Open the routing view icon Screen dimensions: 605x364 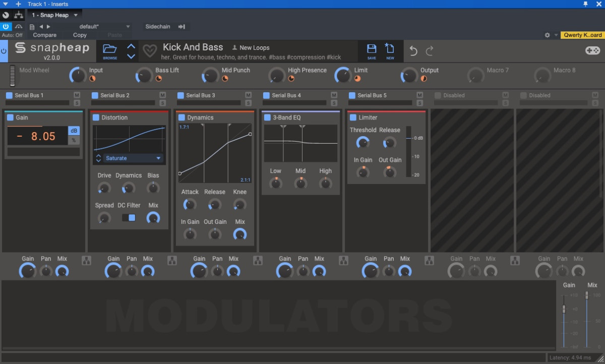point(19,15)
